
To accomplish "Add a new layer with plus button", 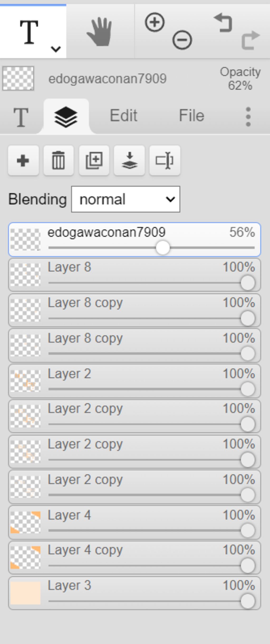I will click(x=23, y=160).
